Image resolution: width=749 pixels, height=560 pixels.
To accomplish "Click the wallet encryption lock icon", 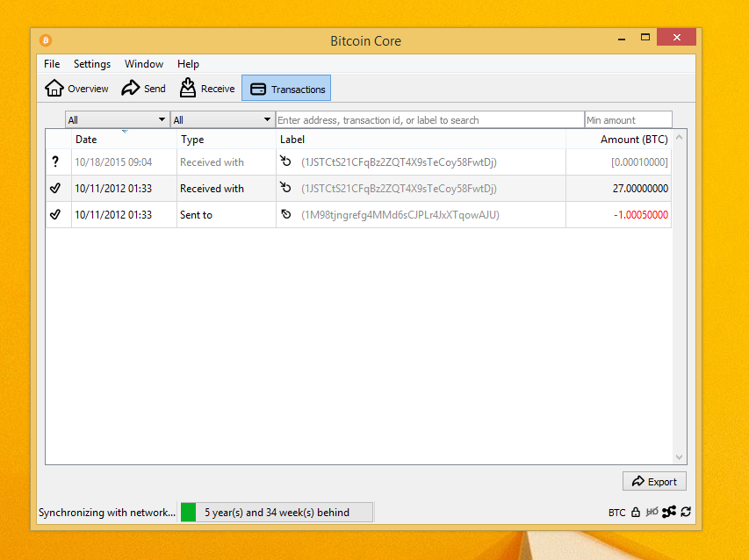I will 636,512.
